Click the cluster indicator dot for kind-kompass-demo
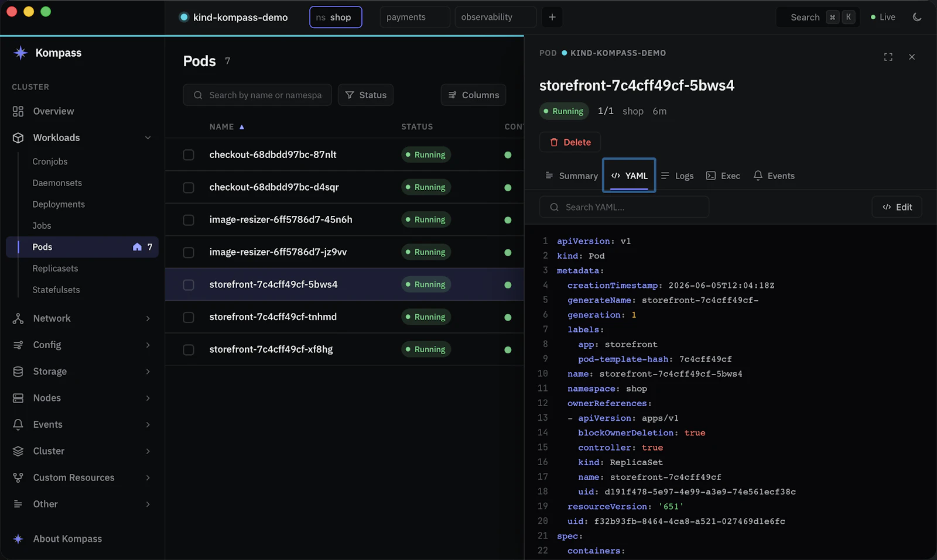The image size is (937, 560). [184, 17]
